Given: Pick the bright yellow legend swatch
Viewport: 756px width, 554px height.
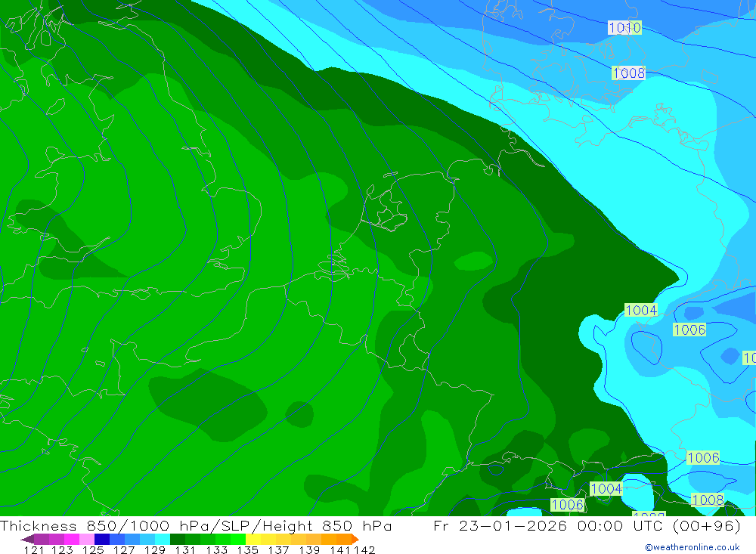Looking at the screenshot, I should tap(253, 539).
